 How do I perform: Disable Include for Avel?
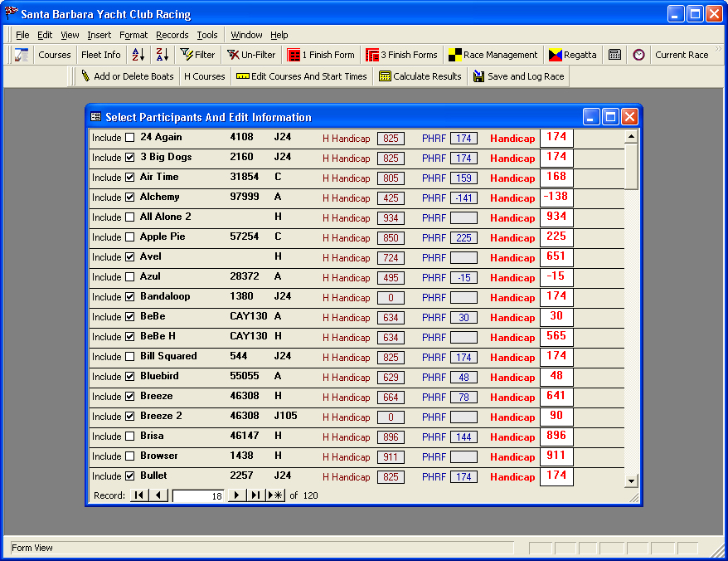tap(130, 257)
